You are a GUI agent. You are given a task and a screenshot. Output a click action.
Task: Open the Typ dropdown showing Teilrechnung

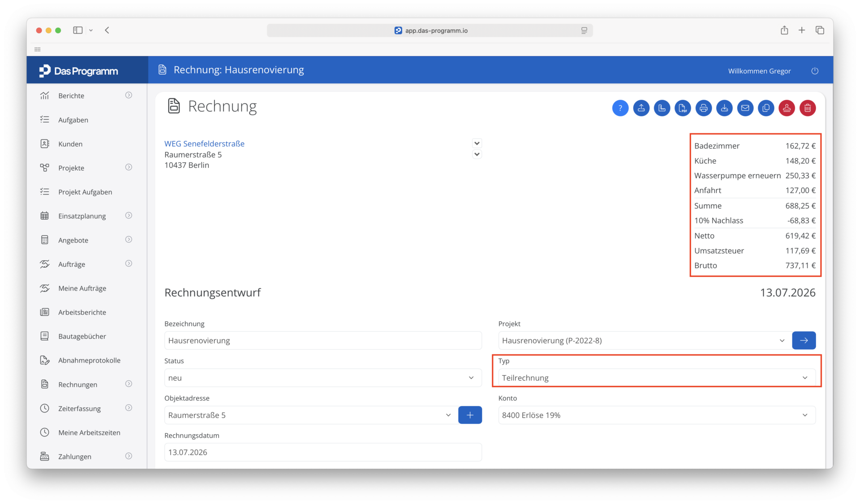[x=657, y=378]
